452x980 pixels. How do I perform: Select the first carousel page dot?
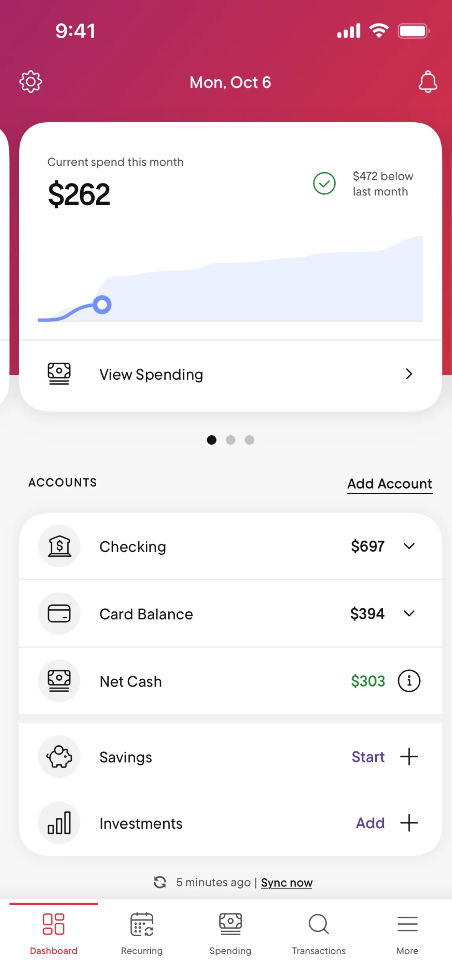pos(212,440)
